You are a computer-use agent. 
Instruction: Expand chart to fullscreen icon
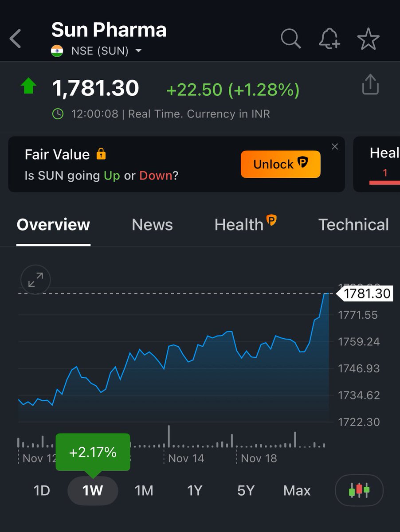[35, 280]
